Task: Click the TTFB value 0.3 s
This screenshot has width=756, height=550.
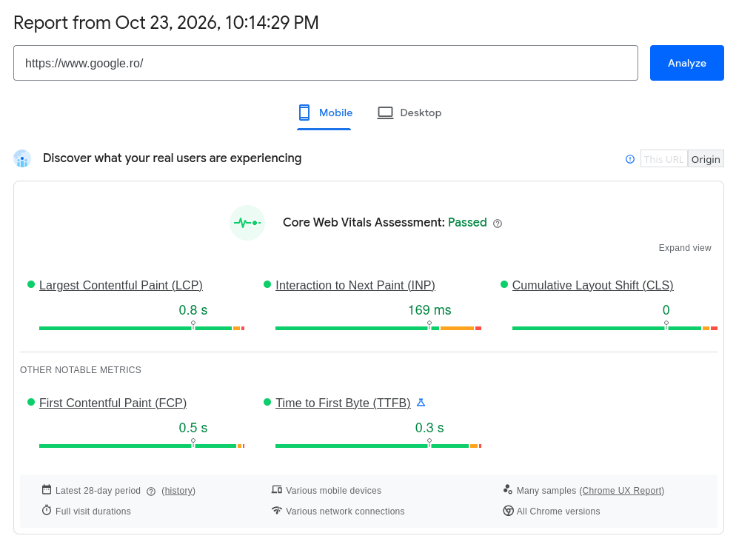Action: (429, 428)
